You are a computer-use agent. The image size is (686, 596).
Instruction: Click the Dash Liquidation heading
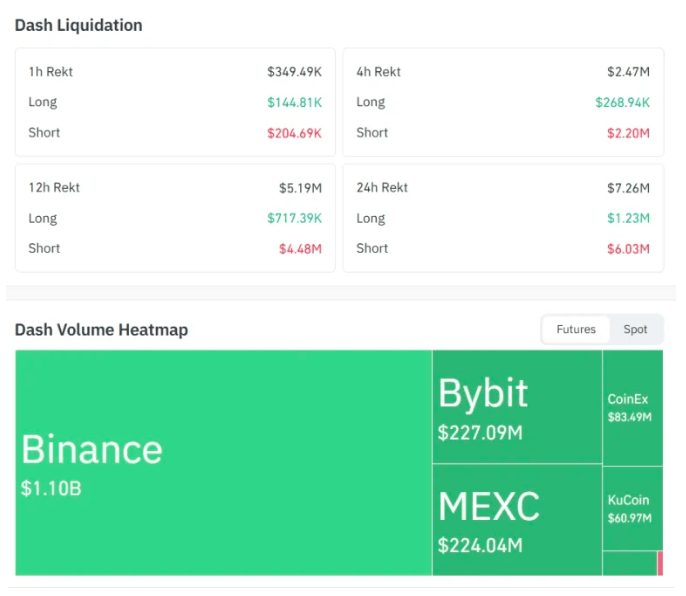(79, 25)
